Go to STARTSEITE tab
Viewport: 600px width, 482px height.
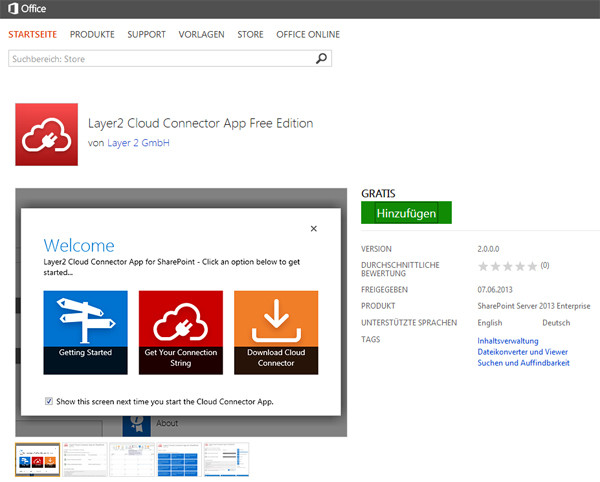(x=33, y=34)
